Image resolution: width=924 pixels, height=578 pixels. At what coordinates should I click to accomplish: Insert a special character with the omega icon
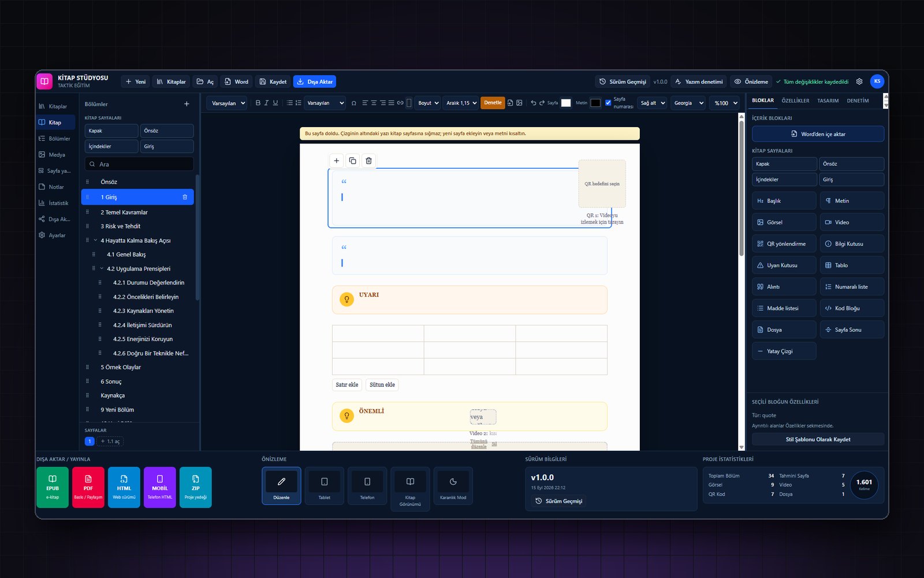(x=354, y=103)
